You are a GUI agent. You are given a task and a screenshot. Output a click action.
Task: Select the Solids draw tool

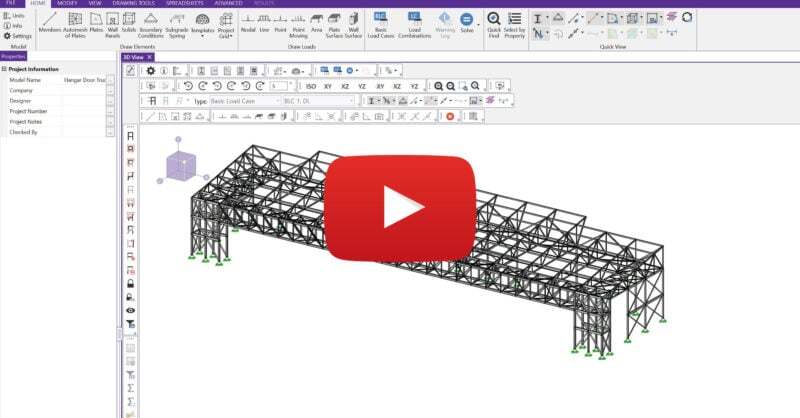coord(130,23)
